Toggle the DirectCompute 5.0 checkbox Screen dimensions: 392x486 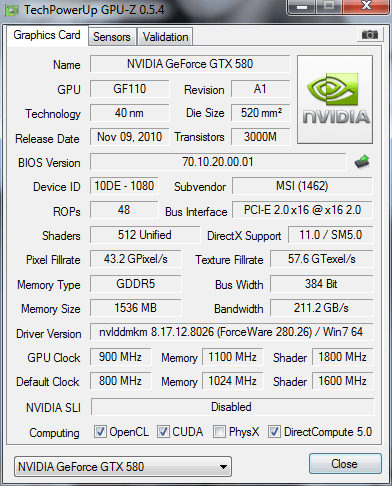tap(274, 432)
